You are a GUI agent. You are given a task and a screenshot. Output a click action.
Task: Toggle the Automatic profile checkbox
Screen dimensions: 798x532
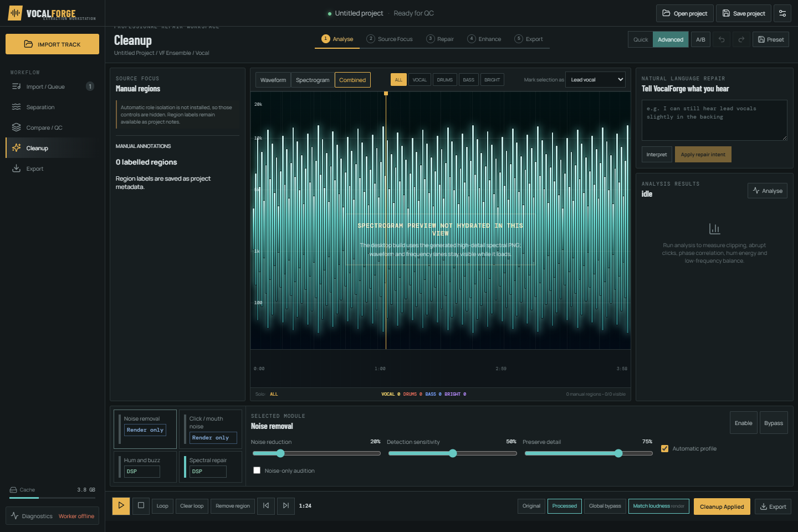(x=664, y=448)
